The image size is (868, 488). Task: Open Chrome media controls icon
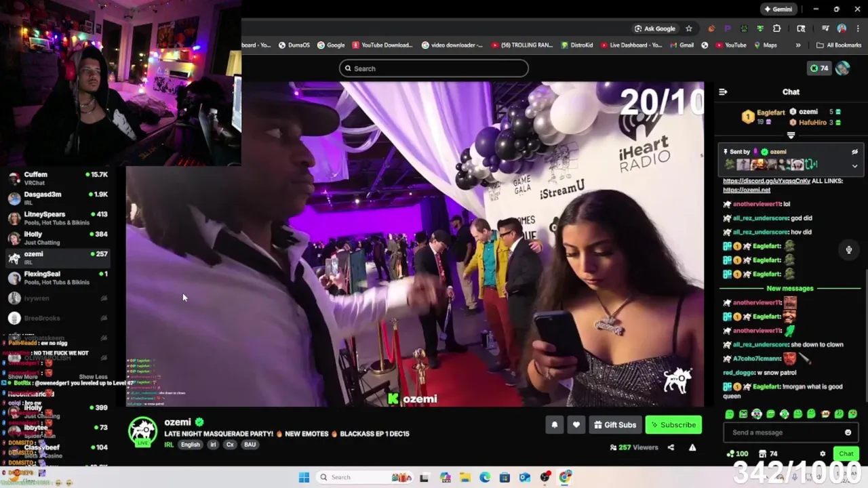[825, 28]
